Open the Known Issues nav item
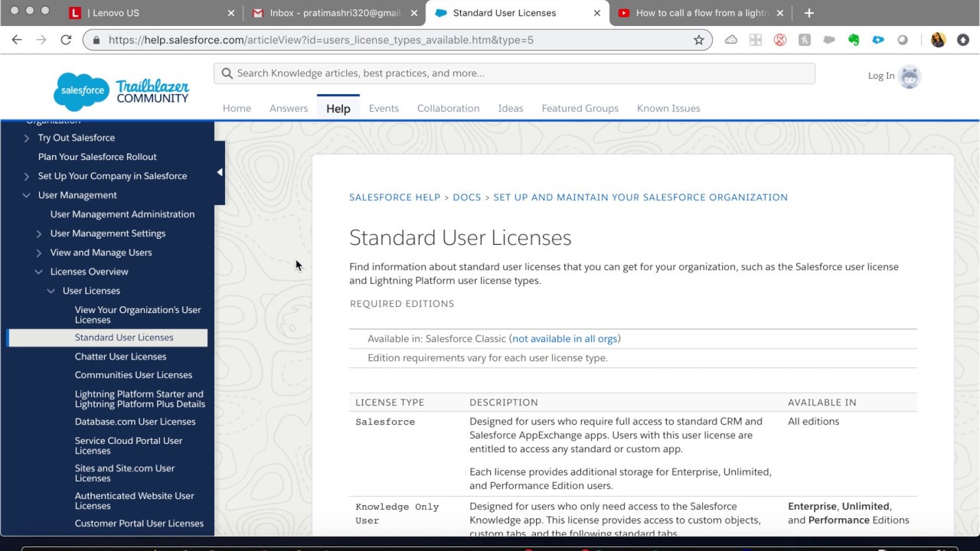The width and height of the screenshot is (980, 551). click(x=668, y=109)
